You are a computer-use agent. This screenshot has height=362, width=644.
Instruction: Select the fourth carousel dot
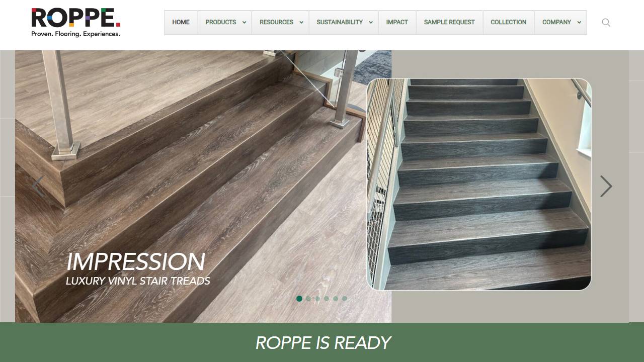click(327, 299)
